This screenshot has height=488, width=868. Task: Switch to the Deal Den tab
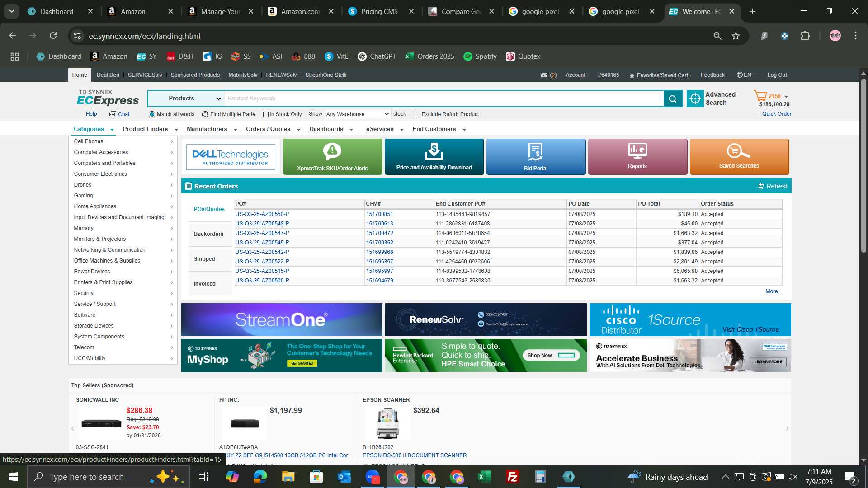(108, 75)
